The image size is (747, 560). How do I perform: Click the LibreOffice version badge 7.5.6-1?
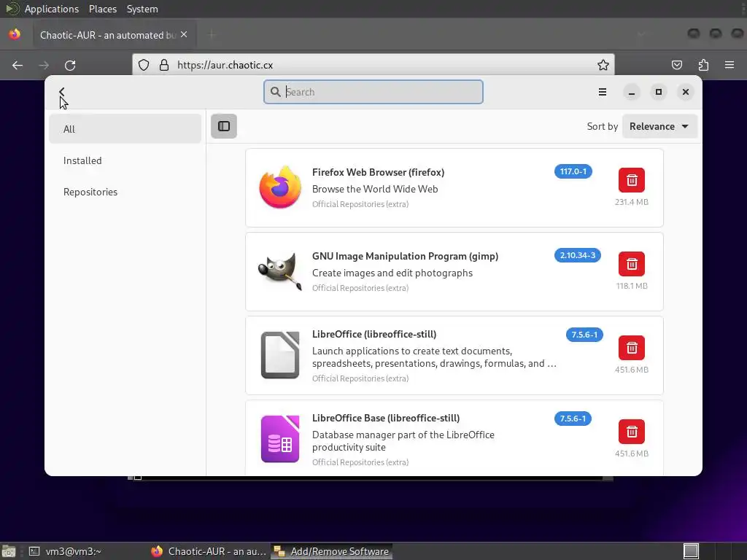tap(584, 335)
